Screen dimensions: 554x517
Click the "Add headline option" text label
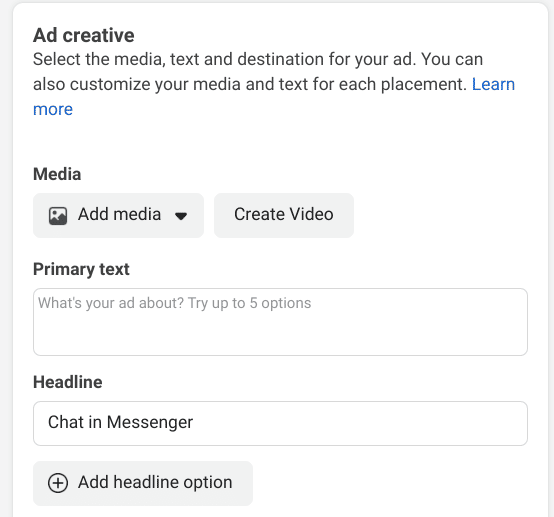[155, 483]
